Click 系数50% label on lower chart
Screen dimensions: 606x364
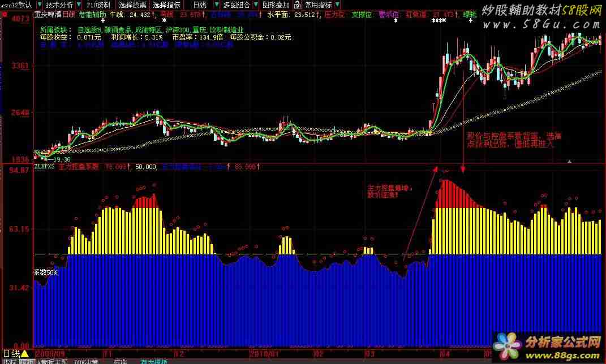(x=46, y=272)
